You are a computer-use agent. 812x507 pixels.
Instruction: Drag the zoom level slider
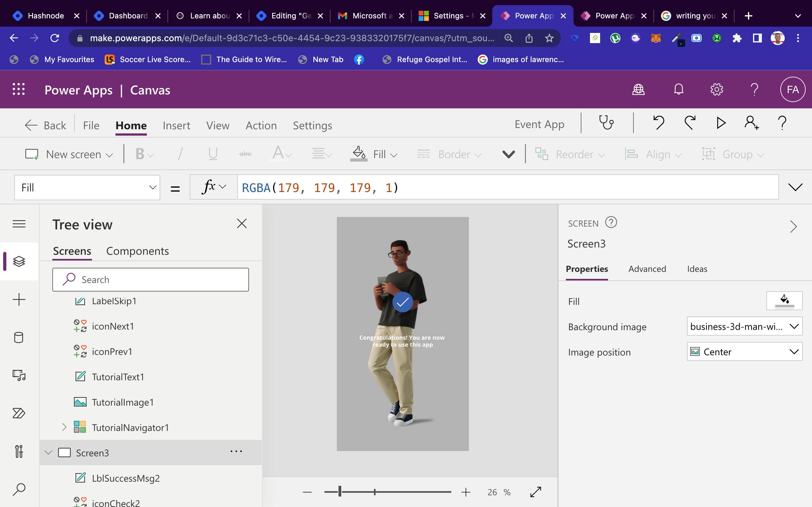pos(340,492)
